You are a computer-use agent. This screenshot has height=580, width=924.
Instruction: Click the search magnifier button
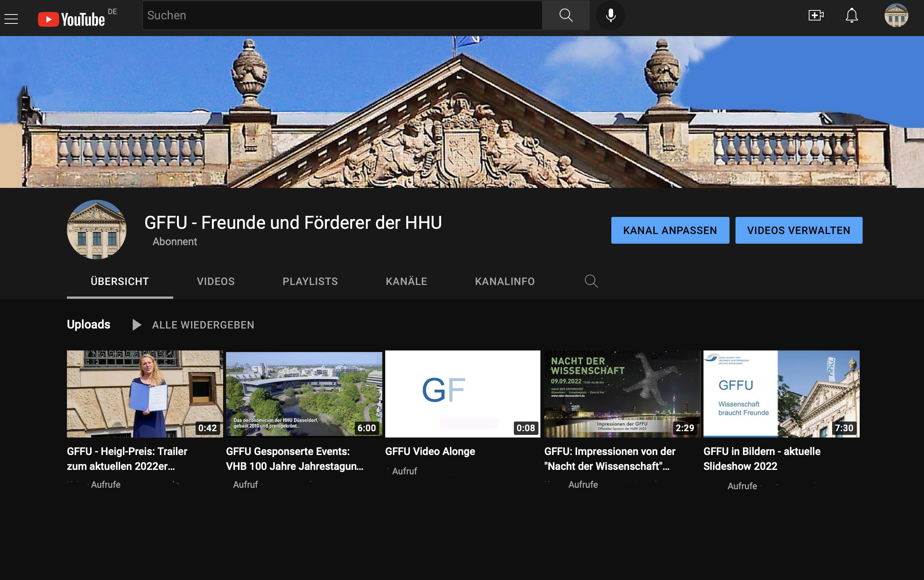pos(566,15)
